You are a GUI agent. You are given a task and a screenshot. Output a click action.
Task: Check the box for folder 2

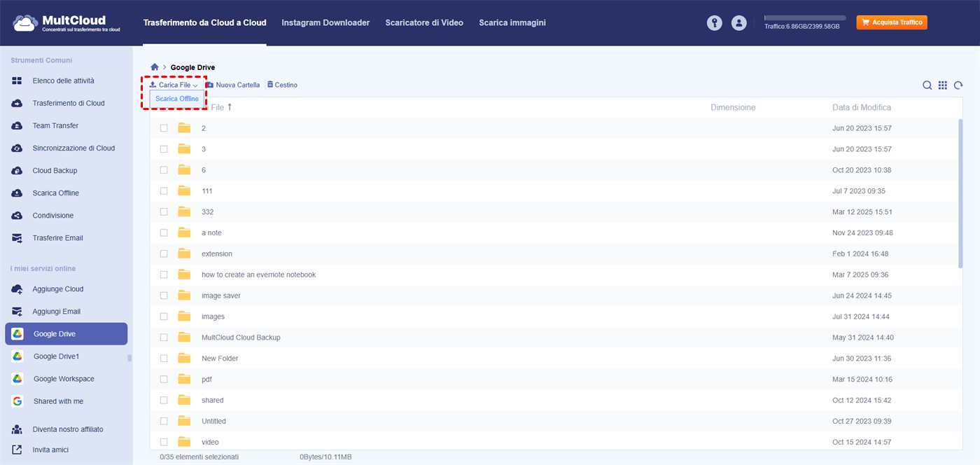coord(164,128)
